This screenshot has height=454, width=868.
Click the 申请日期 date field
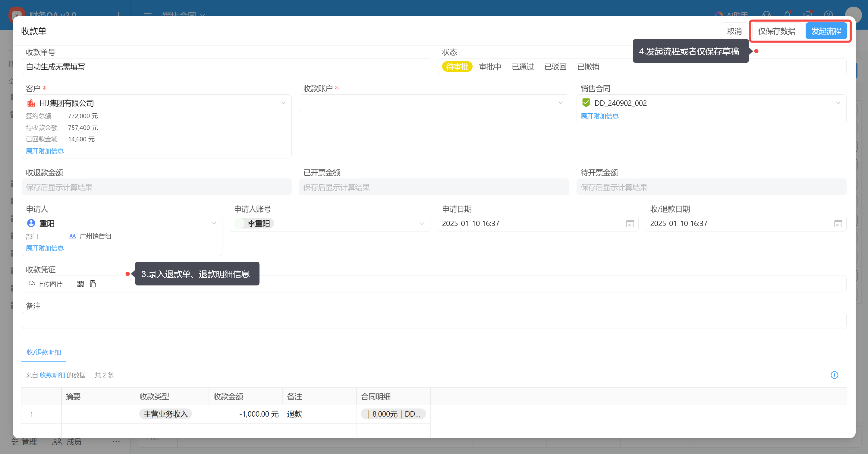point(538,223)
